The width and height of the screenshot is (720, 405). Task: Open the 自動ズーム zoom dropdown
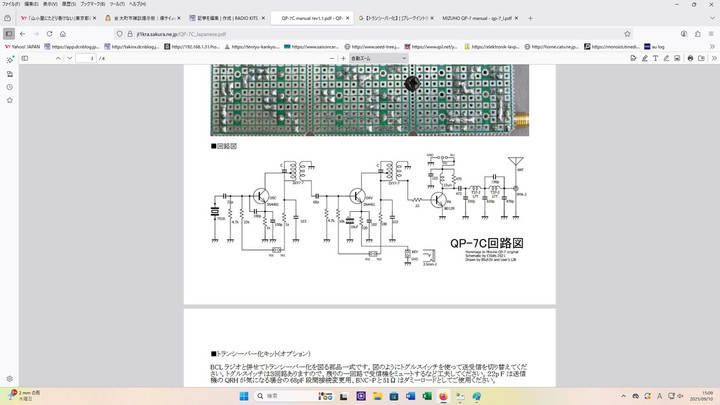point(378,58)
